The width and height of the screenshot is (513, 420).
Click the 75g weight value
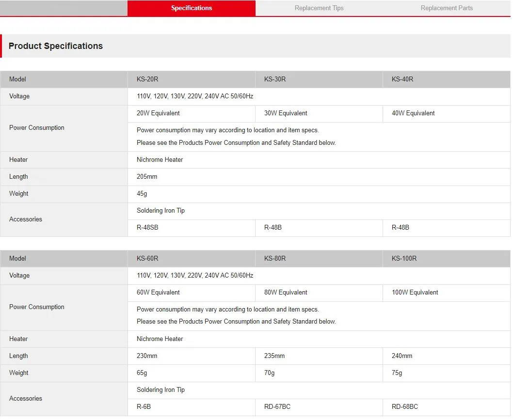point(397,373)
